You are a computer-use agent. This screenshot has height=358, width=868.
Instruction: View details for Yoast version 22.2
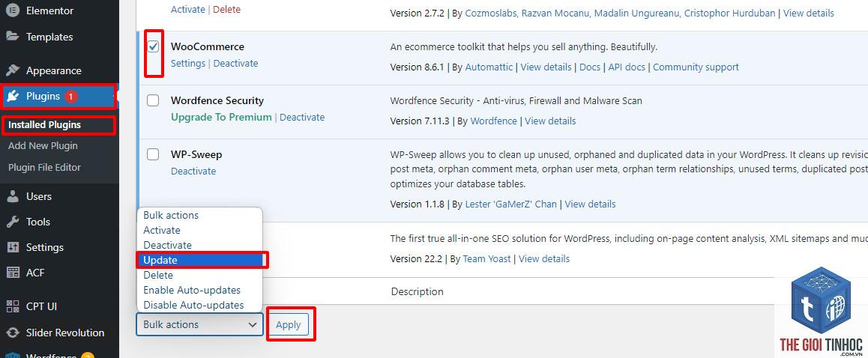[x=544, y=258]
